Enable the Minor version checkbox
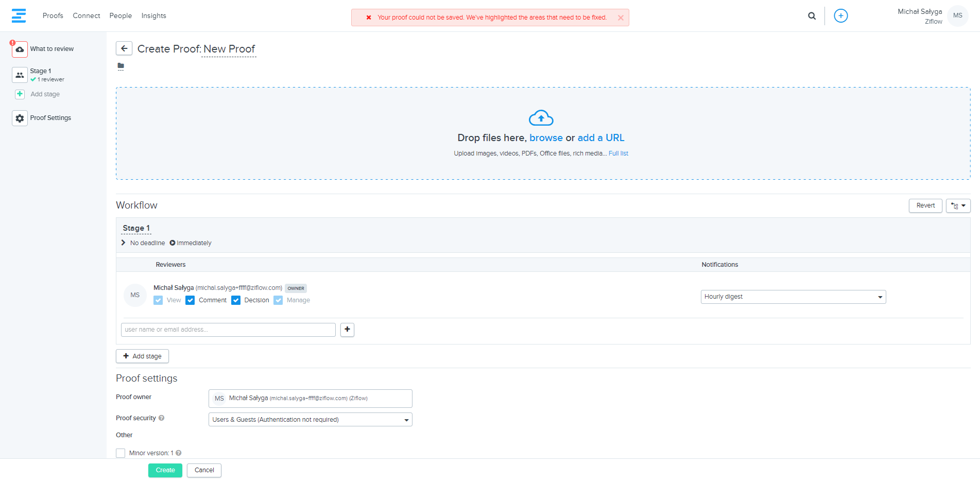The height and width of the screenshot is (482, 980). [121, 453]
